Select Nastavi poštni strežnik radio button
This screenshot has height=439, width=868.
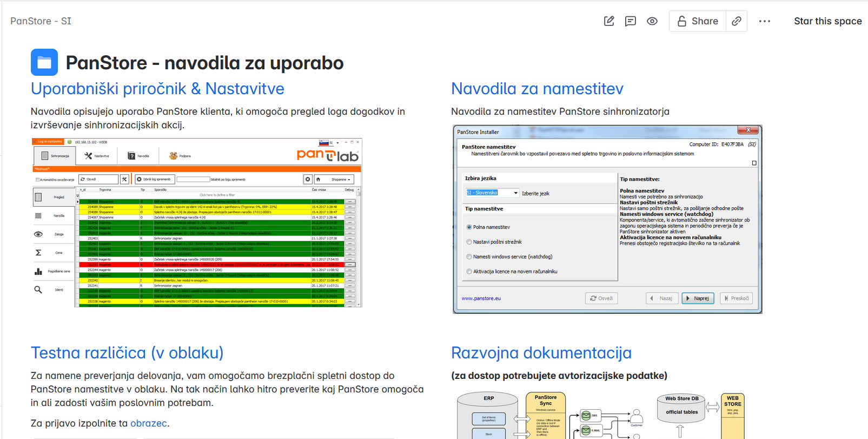[x=469, y=242]
